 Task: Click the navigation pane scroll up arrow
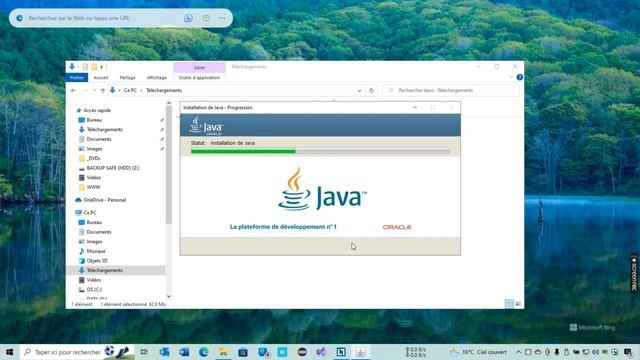click(169, 104)
